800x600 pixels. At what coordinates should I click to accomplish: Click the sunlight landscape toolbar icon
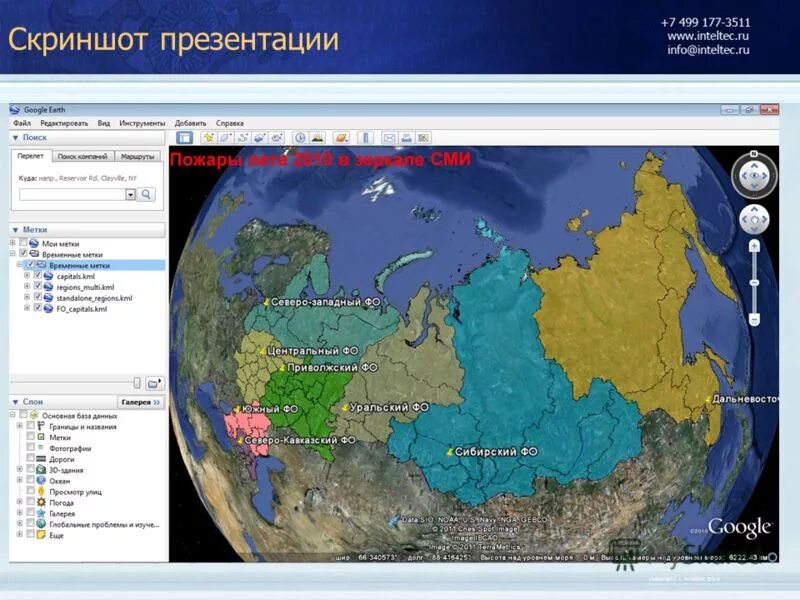pos(317,138)
